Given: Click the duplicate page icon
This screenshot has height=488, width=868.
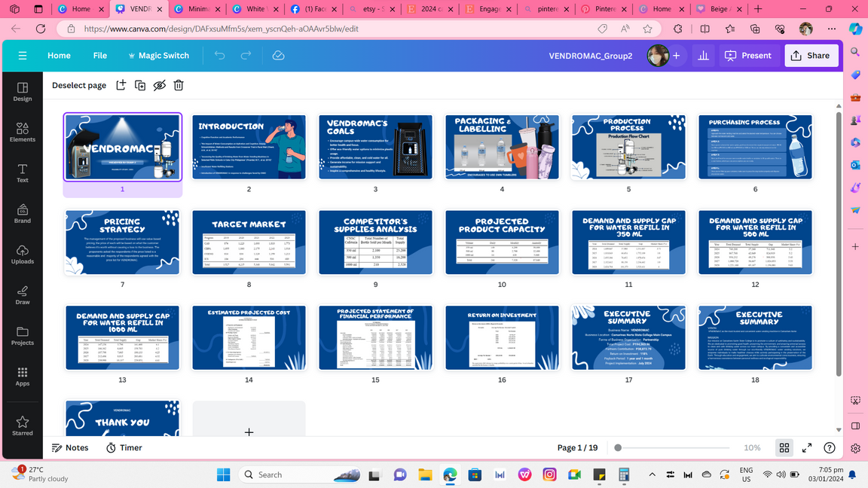Looking at the screenshot, I should coord(140,85).
